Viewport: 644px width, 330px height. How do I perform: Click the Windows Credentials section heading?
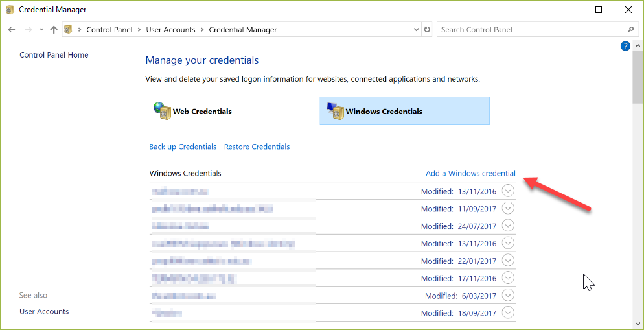185,173
